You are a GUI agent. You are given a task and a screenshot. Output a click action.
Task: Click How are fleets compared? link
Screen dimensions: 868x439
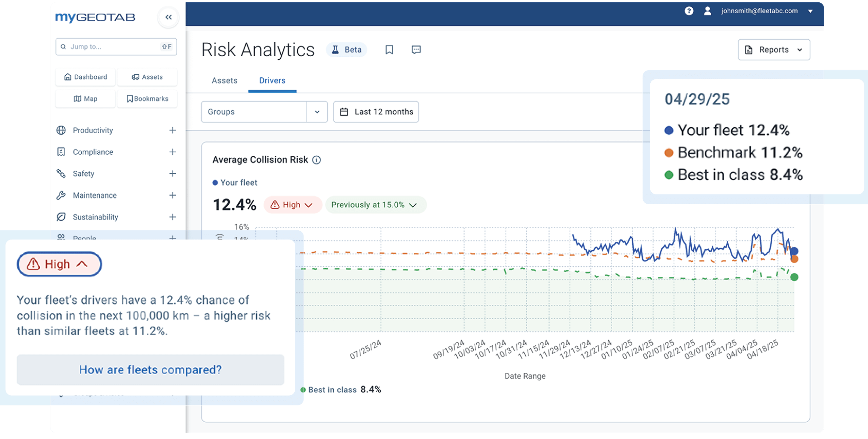(150, 369)
